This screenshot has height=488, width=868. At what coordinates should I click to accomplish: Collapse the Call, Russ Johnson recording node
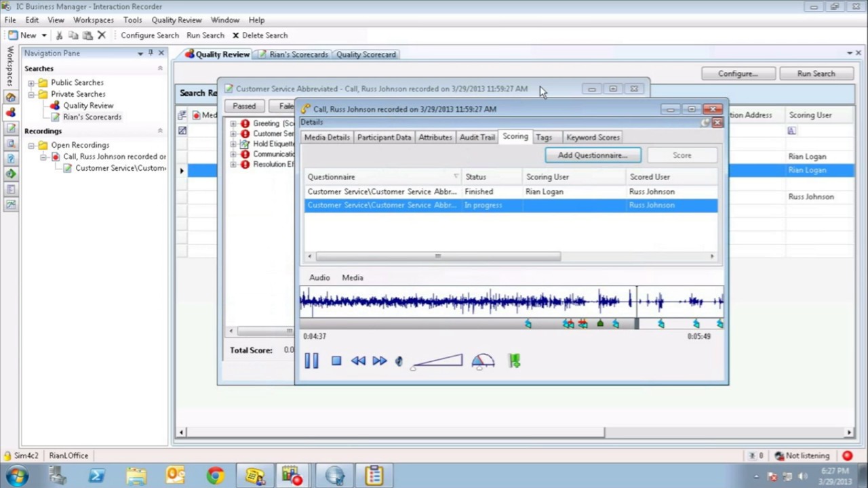click(x=43, y=157)
